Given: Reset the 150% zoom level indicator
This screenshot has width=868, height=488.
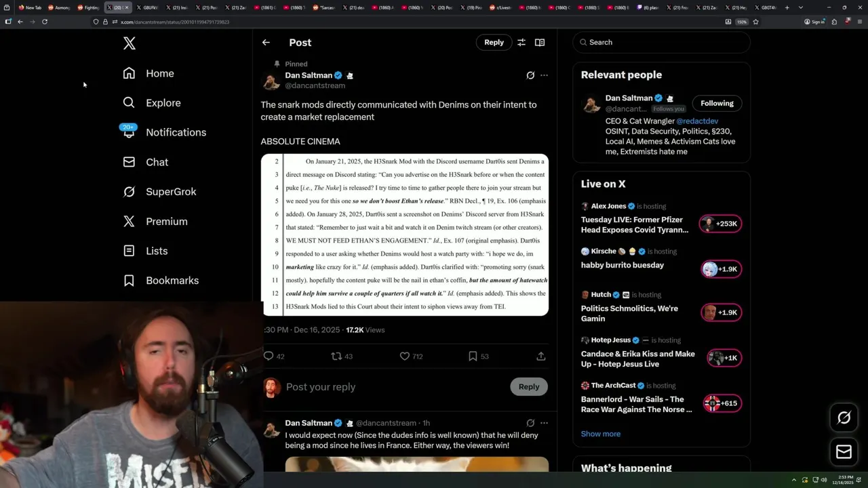Looking at the screenshot, I should coord(742,22).
